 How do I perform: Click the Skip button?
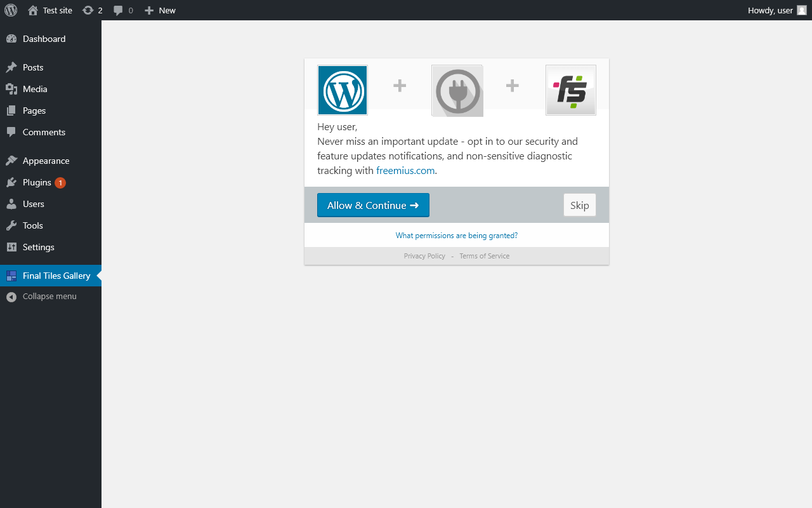point(580,205)
